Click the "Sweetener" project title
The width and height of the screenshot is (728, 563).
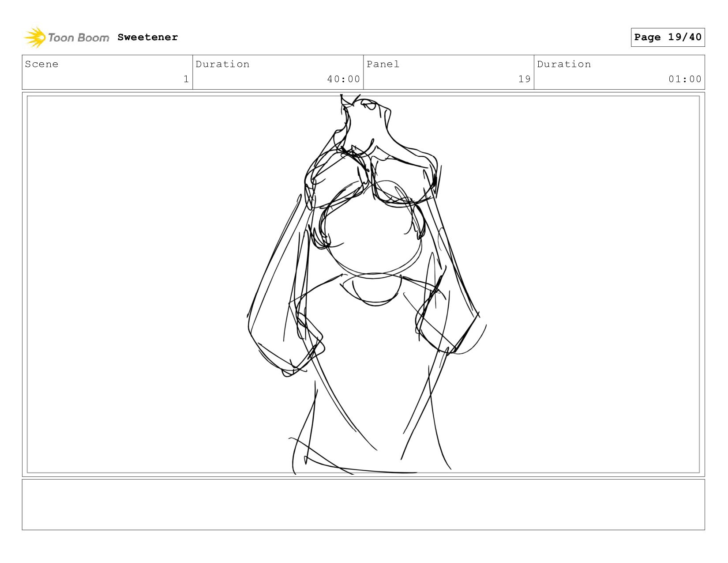click(148, 37)
